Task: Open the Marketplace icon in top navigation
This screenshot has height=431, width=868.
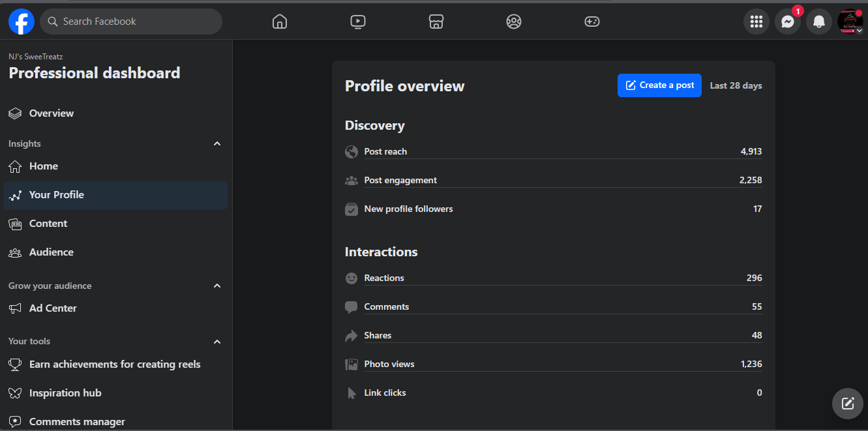Action: point(436,22)
